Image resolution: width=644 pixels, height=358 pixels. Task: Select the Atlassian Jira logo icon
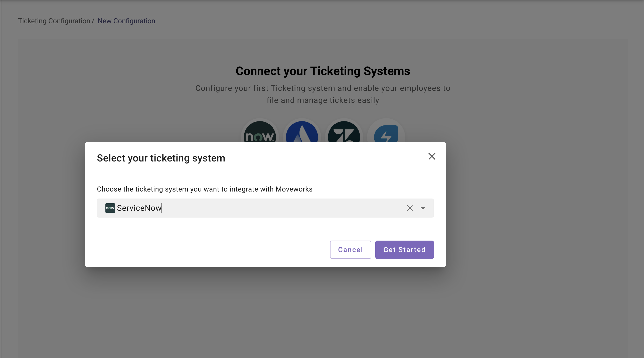[x=301, y=135]
